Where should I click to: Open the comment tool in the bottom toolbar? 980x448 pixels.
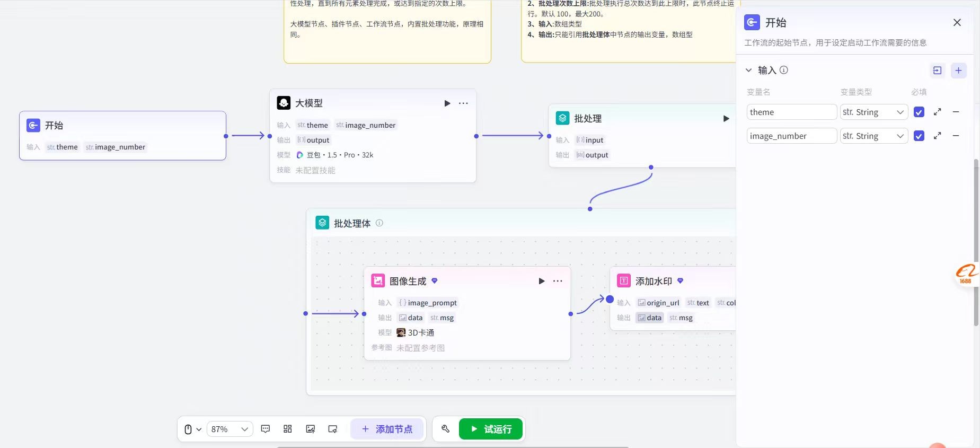(266, 429)
